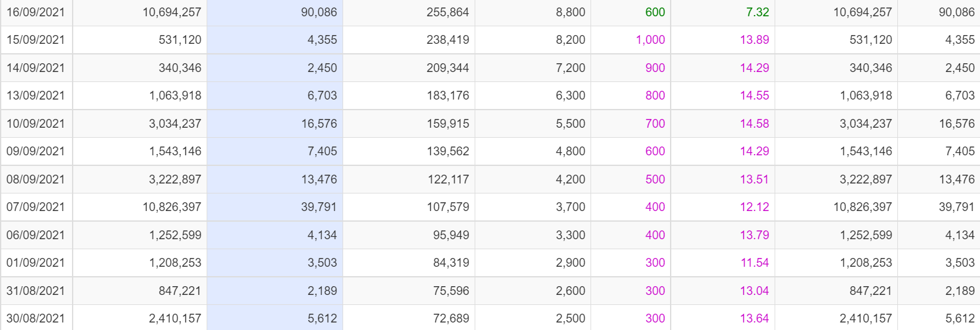Select the 30/08/2021 date cell

pos(36,318)
